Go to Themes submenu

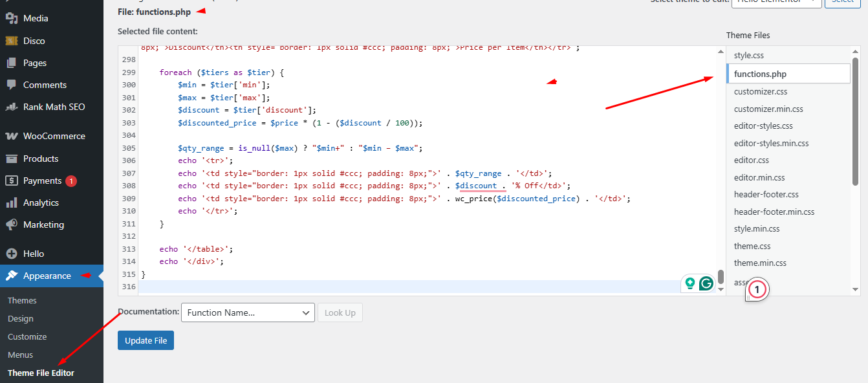tap(22, 300)
